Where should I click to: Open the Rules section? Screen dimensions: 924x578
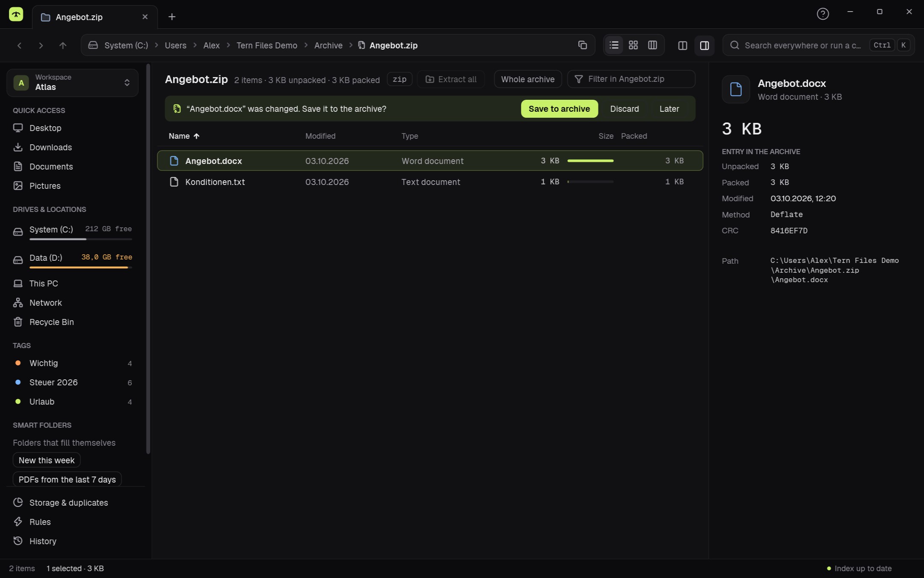40,522
